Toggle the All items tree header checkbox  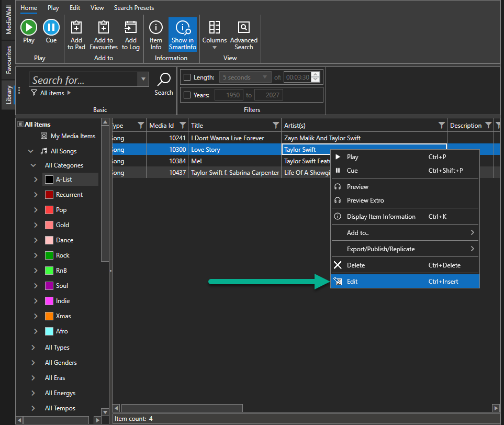20,124
